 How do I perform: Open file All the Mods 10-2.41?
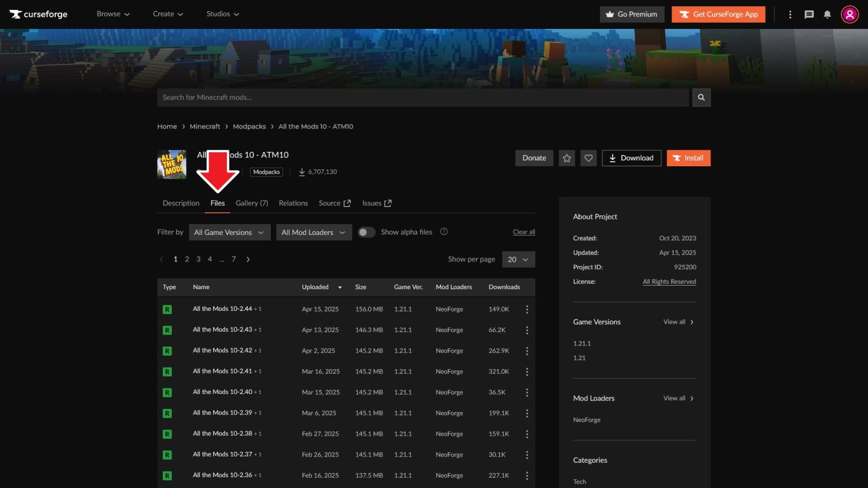click(x=223, y=371)
